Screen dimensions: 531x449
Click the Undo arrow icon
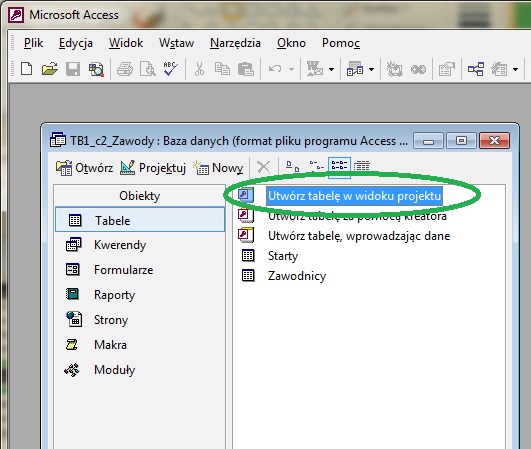coord(275,69)
